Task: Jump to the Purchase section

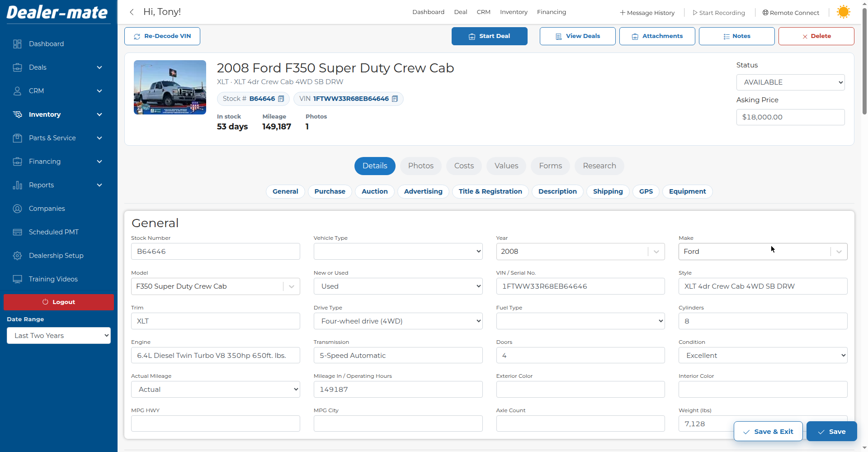Action: tap(330, 191)
